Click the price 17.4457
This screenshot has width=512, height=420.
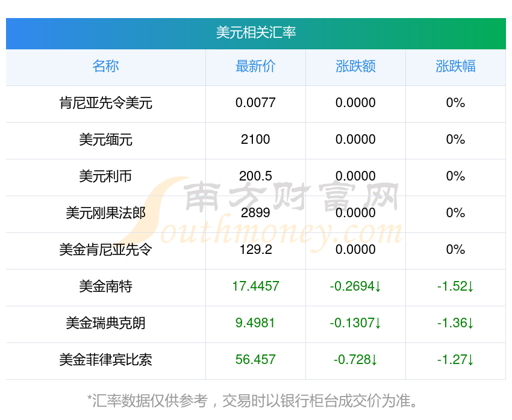pyautogui.click(x=255, y=286)
